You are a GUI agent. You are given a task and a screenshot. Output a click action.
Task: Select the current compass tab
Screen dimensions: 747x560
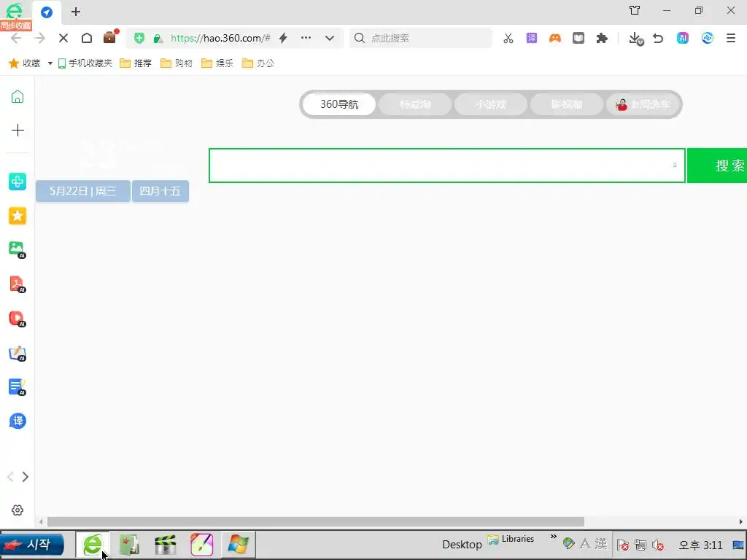(47, 12)
